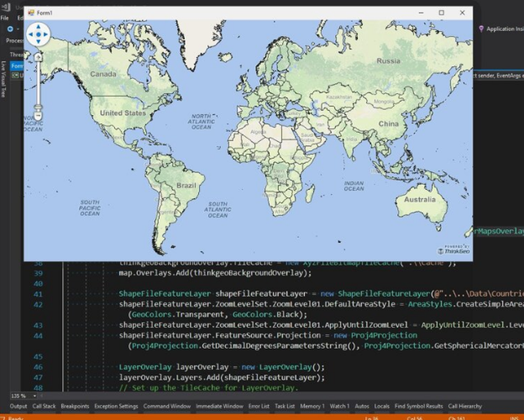The width and height of the screenshot is (524, 420).
Task: Pan the map west with the left arrow
Action: tap(31, 34)
